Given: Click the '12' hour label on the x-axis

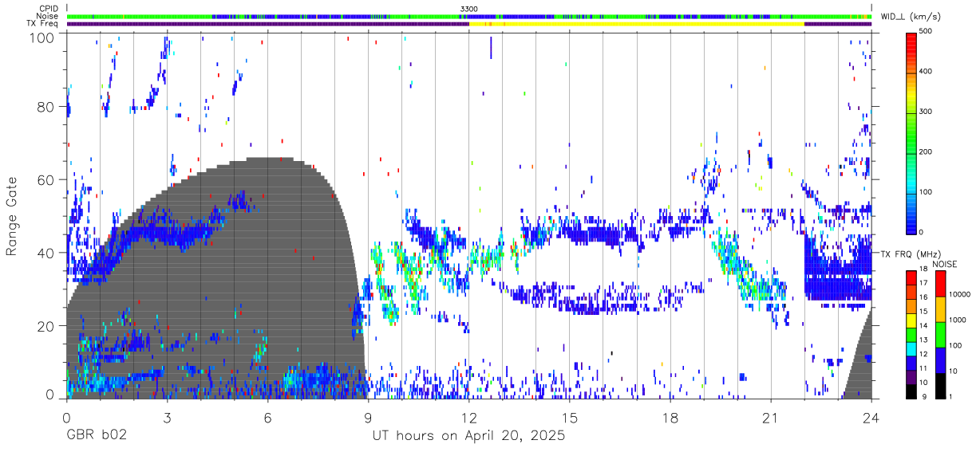Looking at the screenshot, I should (468, 418).
